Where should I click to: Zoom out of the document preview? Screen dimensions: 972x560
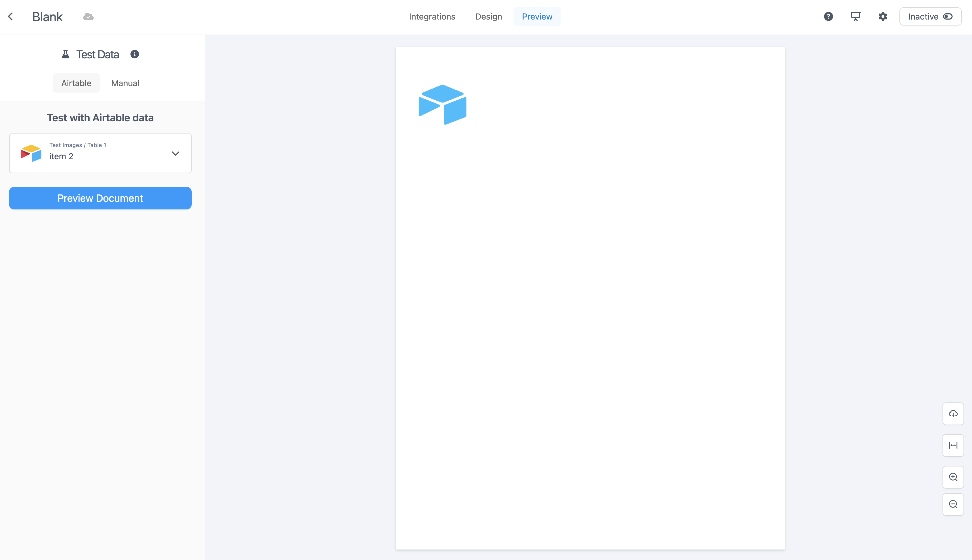(953, 504)
